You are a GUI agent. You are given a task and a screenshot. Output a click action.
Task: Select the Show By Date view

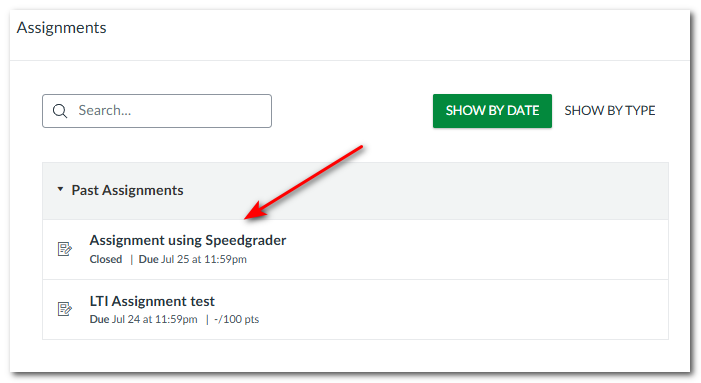[492, 111]
